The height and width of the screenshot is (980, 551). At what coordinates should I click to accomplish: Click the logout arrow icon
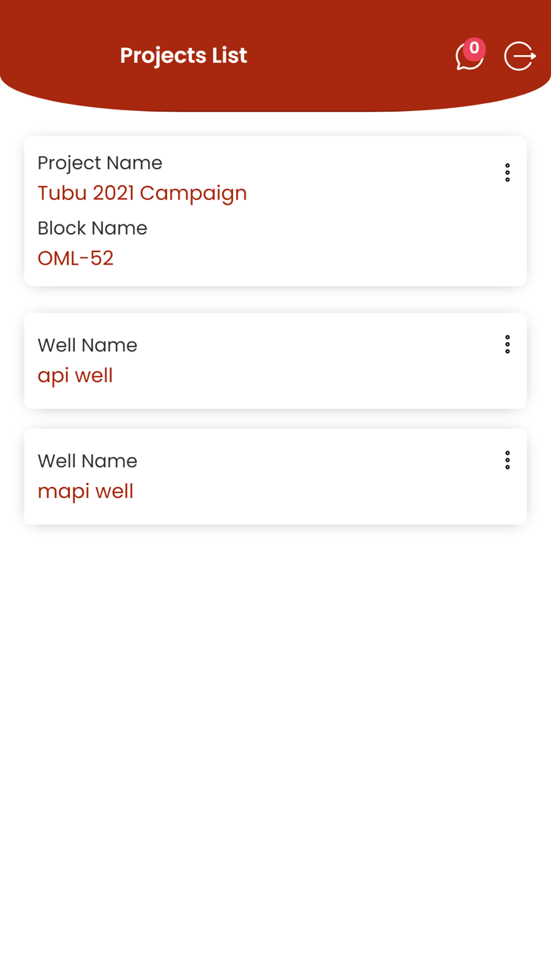pos(520,56)
